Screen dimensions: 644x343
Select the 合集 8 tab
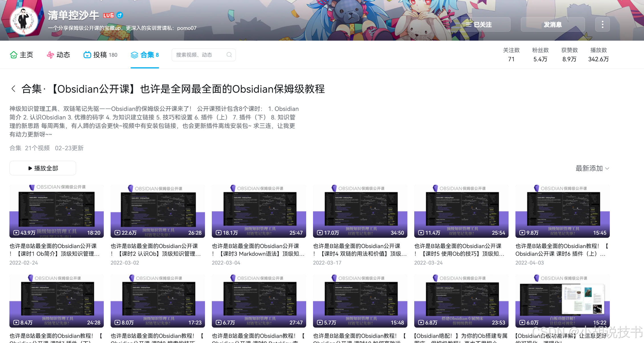(x=145, y=55)
